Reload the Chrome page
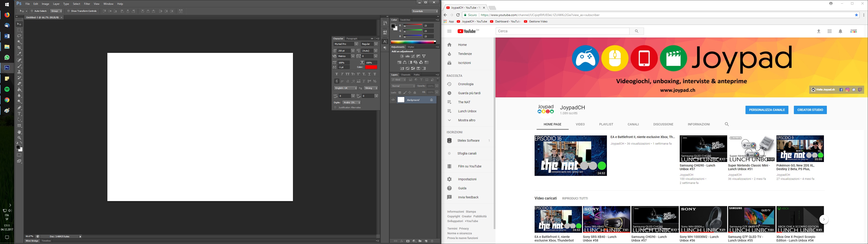This screenshot has width=868, height=244. (458, 15)
